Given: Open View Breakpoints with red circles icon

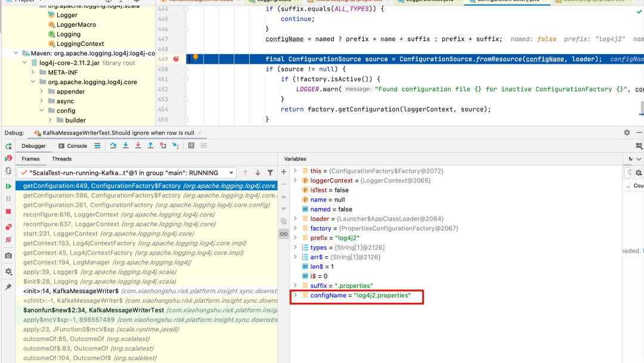Looking at the screenshot, I should (8, 227).
